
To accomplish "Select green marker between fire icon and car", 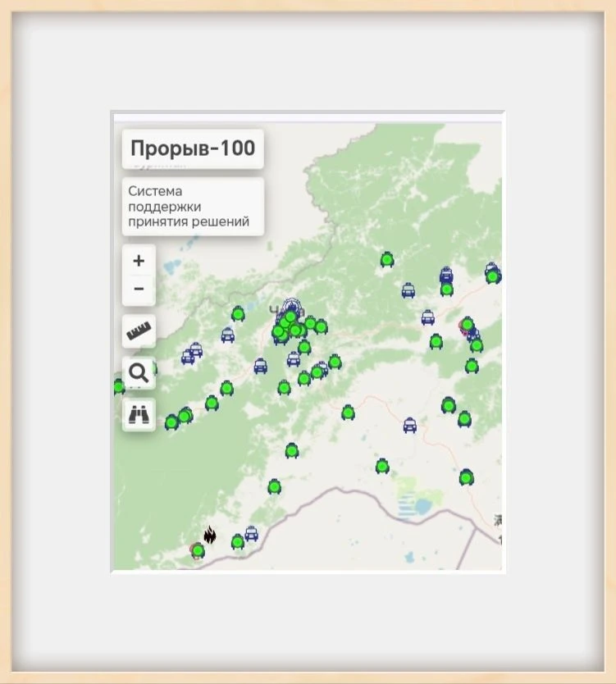I will [x=238, y=542].
